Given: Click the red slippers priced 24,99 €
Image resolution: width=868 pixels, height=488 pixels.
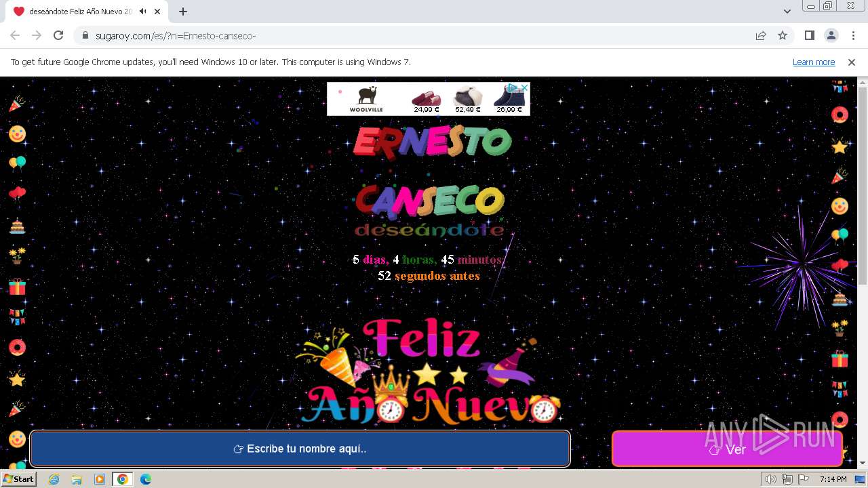Looking at the screenshot, I should [426, 99].
